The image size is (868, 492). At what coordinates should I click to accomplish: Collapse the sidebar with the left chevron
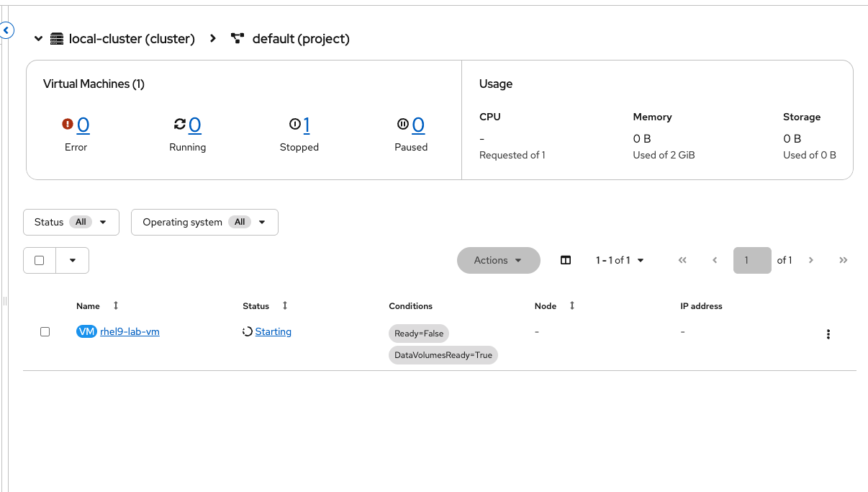tap(6, 30)
